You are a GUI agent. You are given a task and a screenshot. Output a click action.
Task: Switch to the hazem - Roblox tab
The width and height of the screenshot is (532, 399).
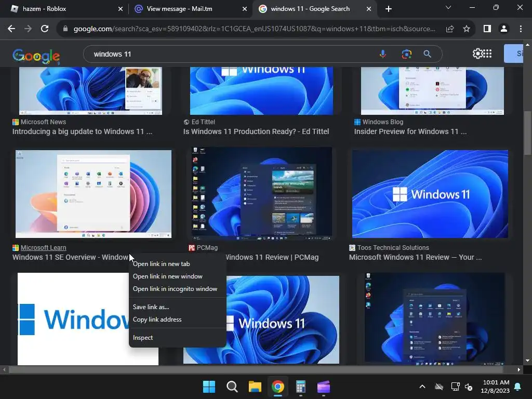[64, 9]
